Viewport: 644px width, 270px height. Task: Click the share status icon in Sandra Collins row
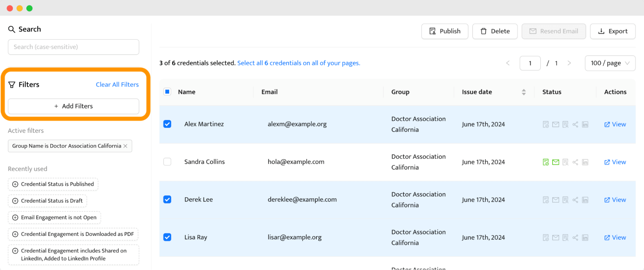coord(575,162)
